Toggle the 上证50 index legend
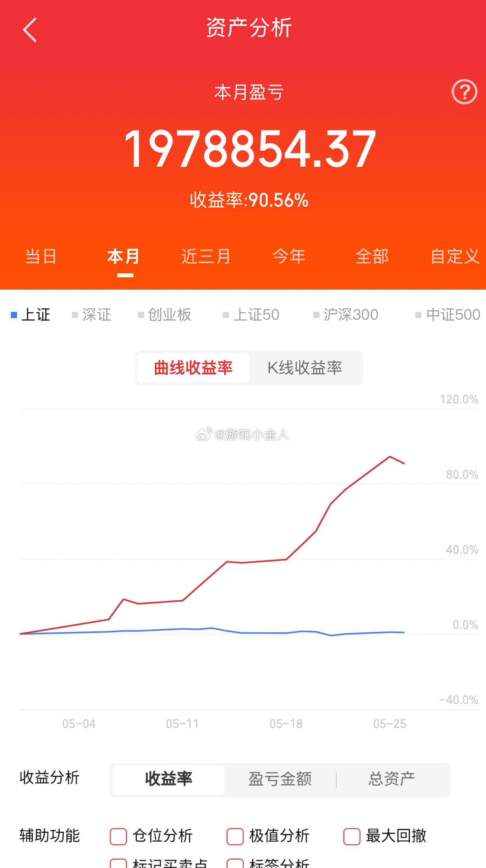Screen dimensions: 486x868 point(251,315)
